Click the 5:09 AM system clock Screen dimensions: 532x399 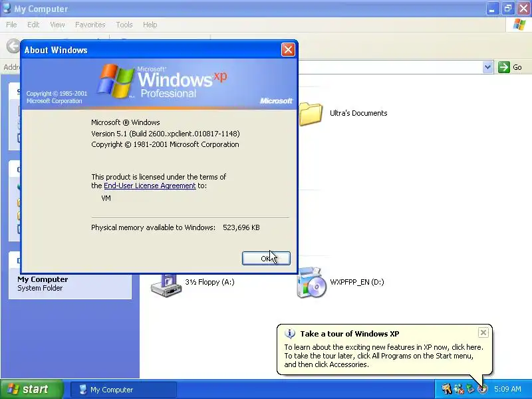pos(507,389)
